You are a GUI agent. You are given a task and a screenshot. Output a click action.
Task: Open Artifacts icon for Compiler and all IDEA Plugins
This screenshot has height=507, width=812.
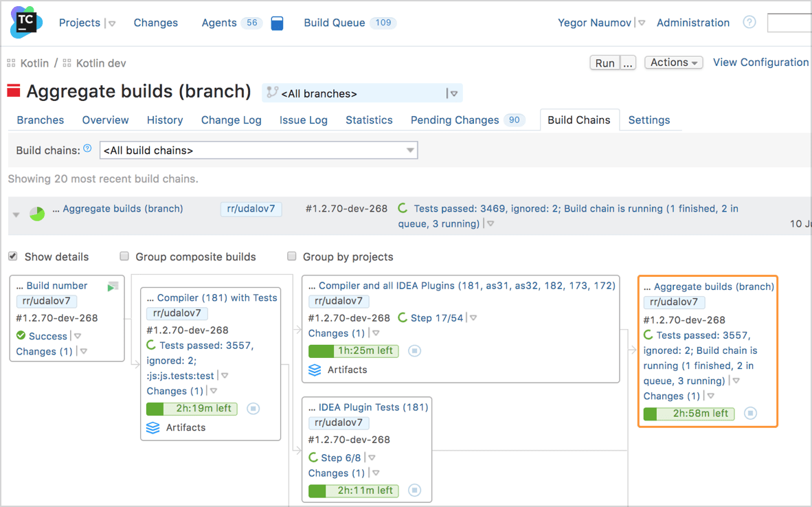point(315,370)
